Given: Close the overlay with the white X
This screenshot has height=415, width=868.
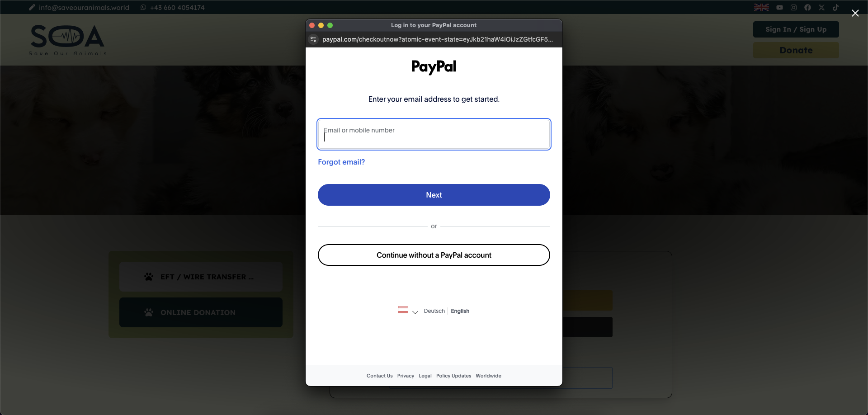Looking at the screenshot, I should (x=855, y=13).
